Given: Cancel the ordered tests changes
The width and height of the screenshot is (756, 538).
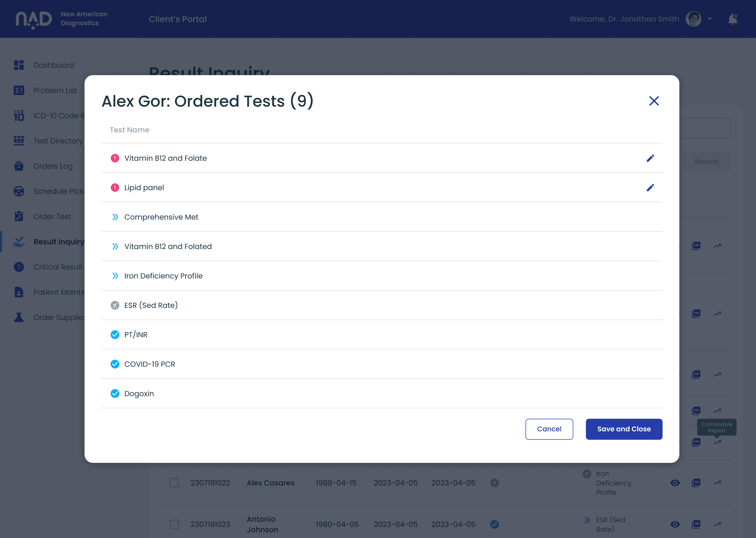Looking at the screenshot, I should pyautogui.click(x=549, y=429).
